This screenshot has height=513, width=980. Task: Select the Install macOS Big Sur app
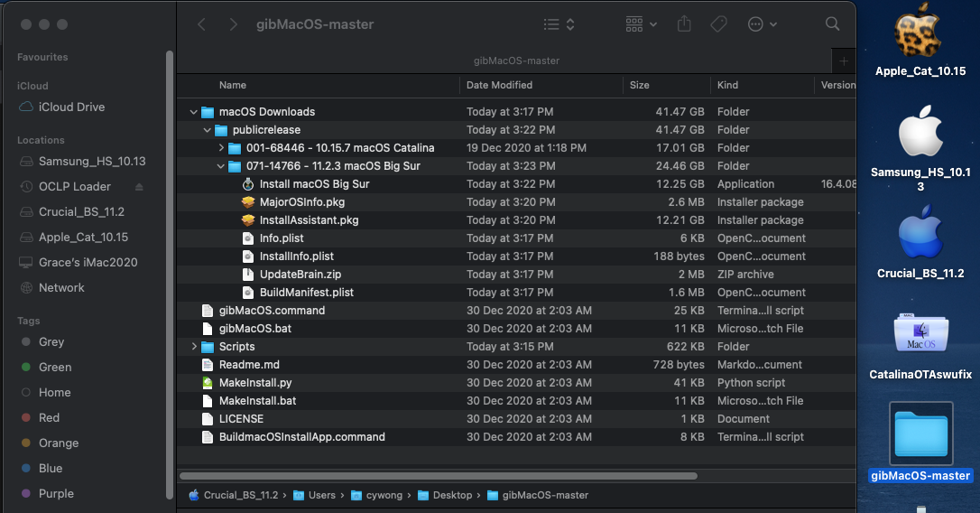314,184
